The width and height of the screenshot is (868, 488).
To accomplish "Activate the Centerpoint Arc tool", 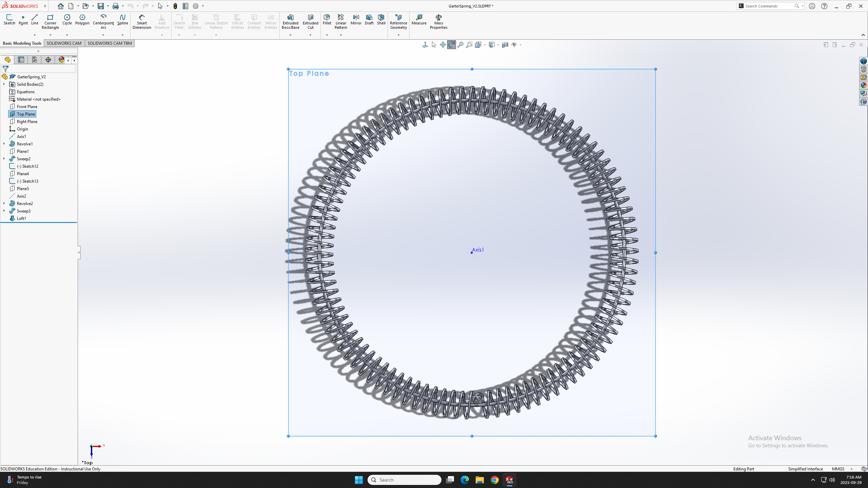I will pyautogui.click(x=103, y=22).
